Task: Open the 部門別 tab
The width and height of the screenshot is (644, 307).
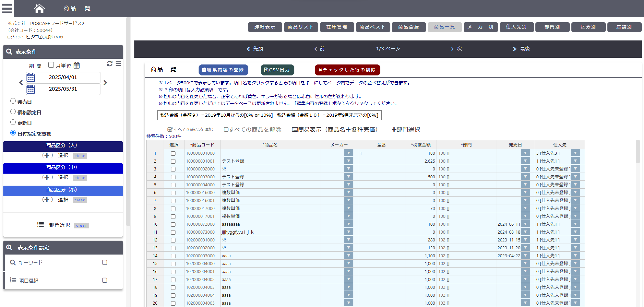Action: coord(552,27)
